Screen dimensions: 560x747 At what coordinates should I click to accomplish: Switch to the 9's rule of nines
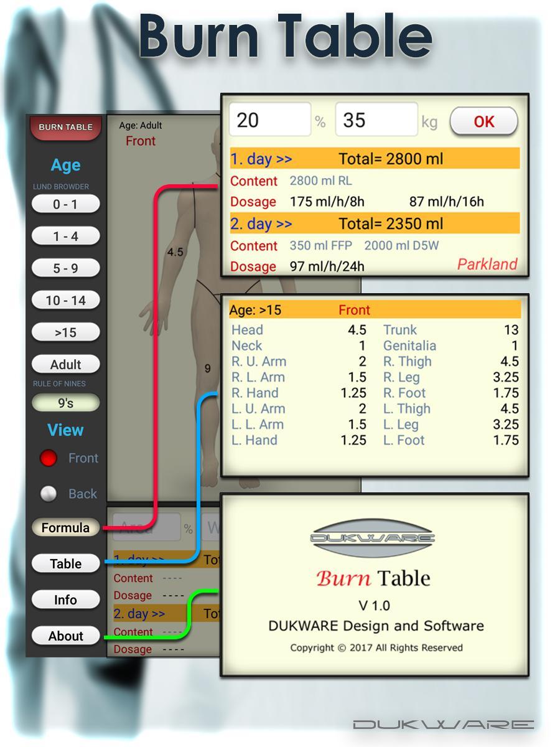[x=65, y=403]
